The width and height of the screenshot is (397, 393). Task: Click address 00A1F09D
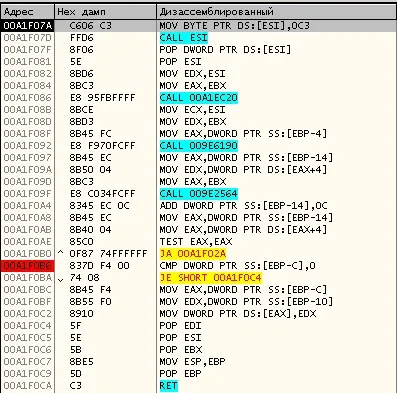click(28, 182)
